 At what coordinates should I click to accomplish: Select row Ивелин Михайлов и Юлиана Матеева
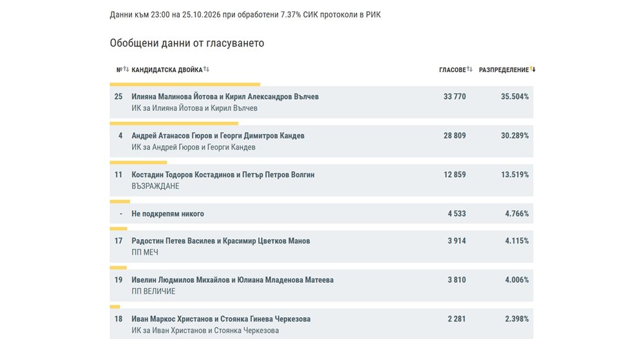321,286
